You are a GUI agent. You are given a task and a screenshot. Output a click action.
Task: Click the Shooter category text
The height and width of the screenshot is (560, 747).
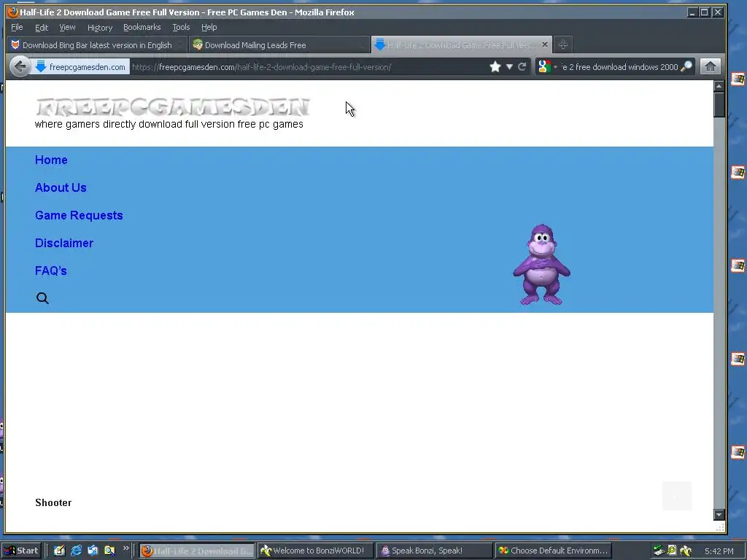point(53,502)
